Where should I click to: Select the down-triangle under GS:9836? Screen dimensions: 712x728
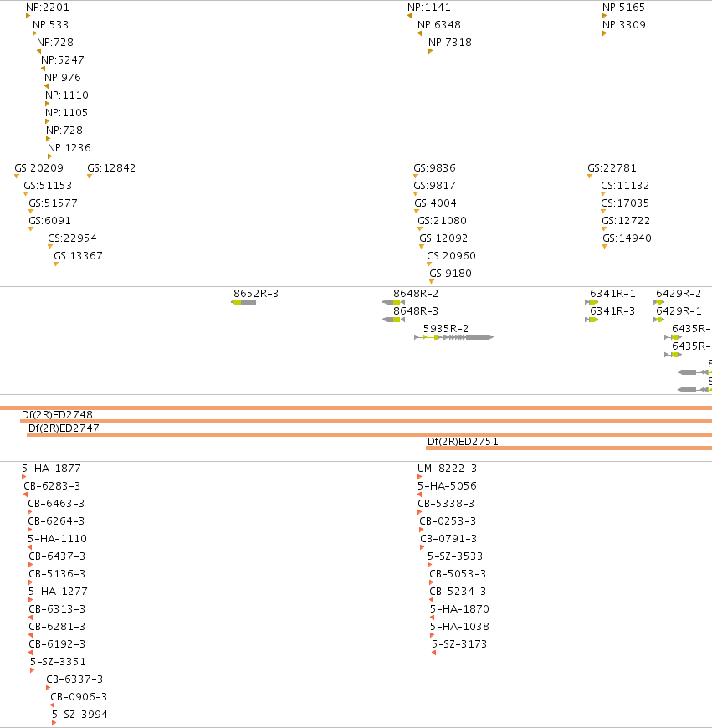pos(416,177)
